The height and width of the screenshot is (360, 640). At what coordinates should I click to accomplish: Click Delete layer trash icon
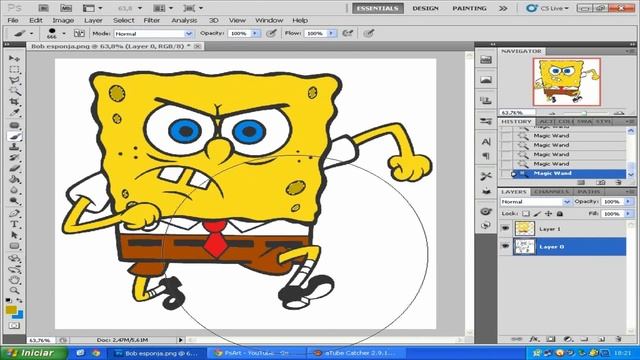pos(619,339)
